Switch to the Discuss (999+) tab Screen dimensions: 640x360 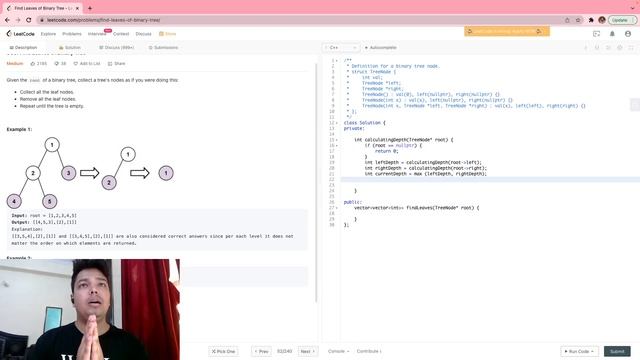pyautogui.click(x=116, y=48)
